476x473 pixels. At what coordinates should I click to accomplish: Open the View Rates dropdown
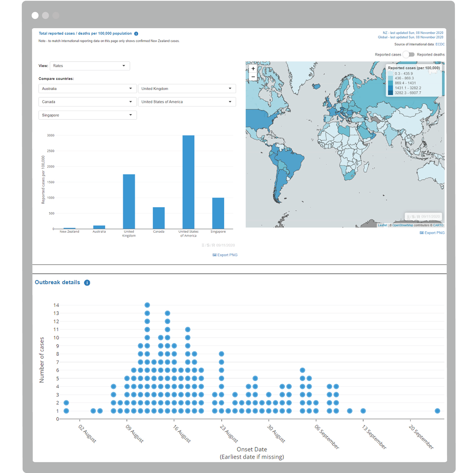(x=90, y=66)
